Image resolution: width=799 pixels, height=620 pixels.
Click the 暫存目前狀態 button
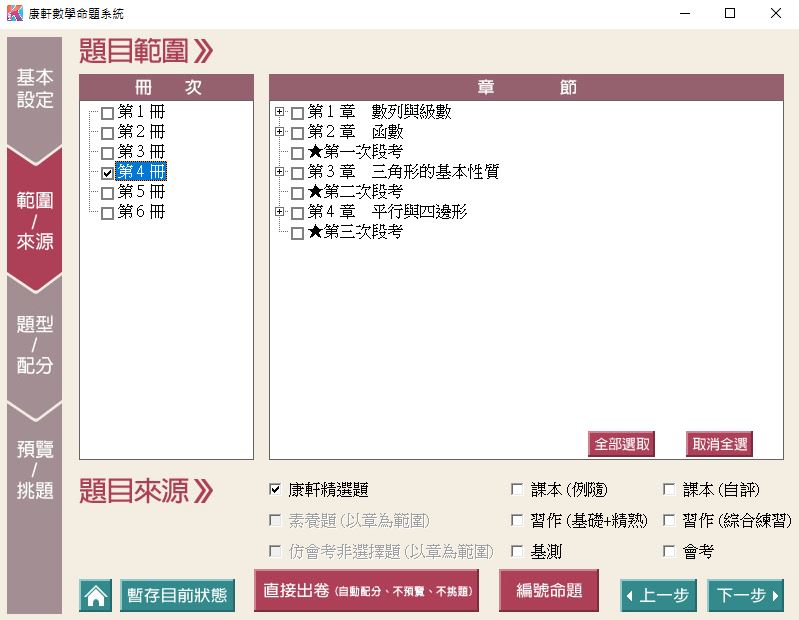pos(178,596)
